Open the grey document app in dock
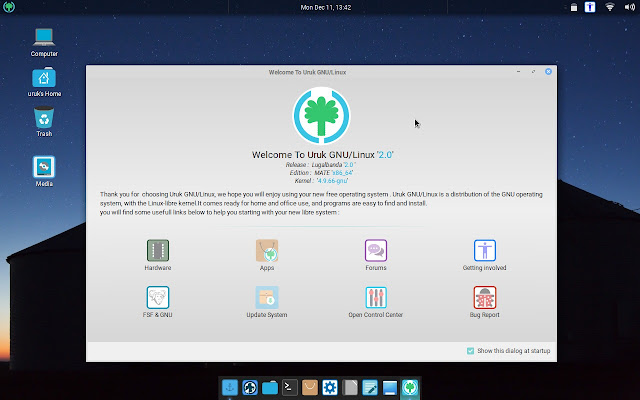640x400 pixels. (x=350, y=387)
